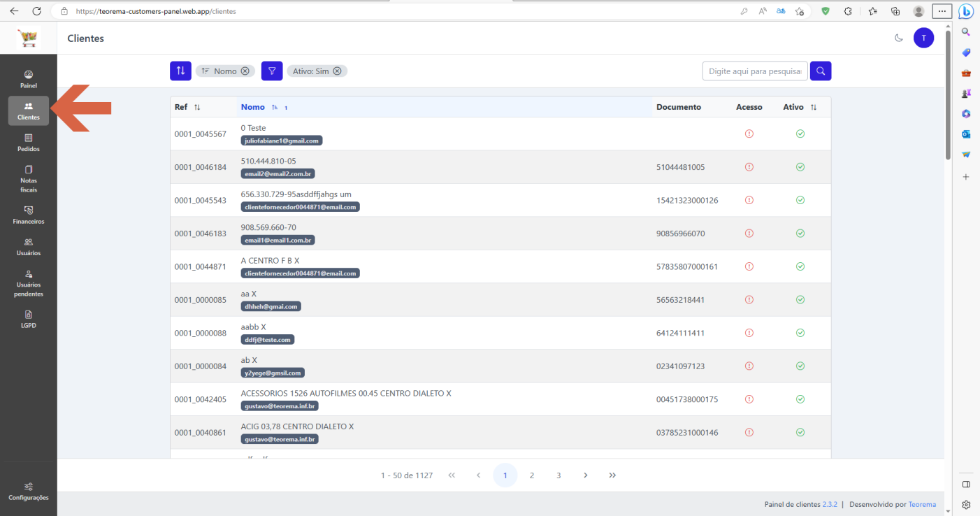980x516 pixels.
Task: Click Ativo icon for A CENTRO F B X
Action: point(800,266)
